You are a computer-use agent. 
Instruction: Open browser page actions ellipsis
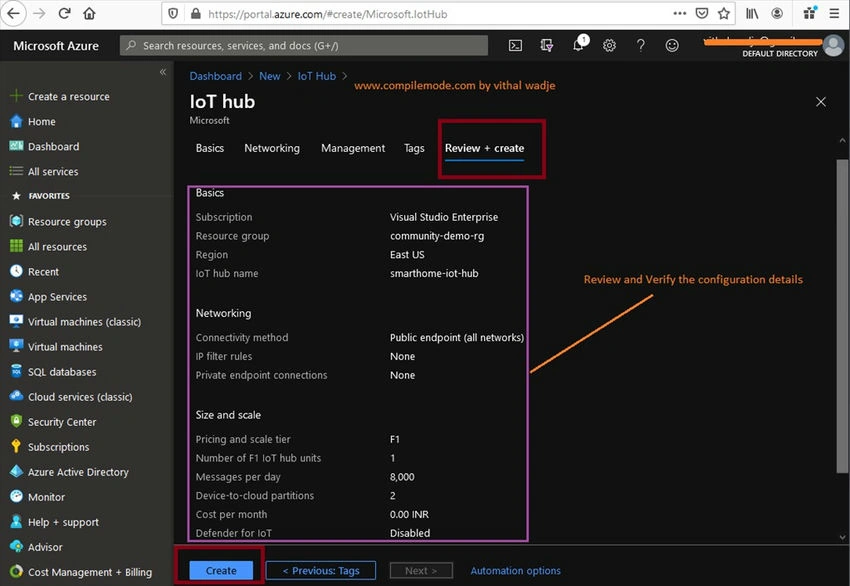(x=680, y=14)
